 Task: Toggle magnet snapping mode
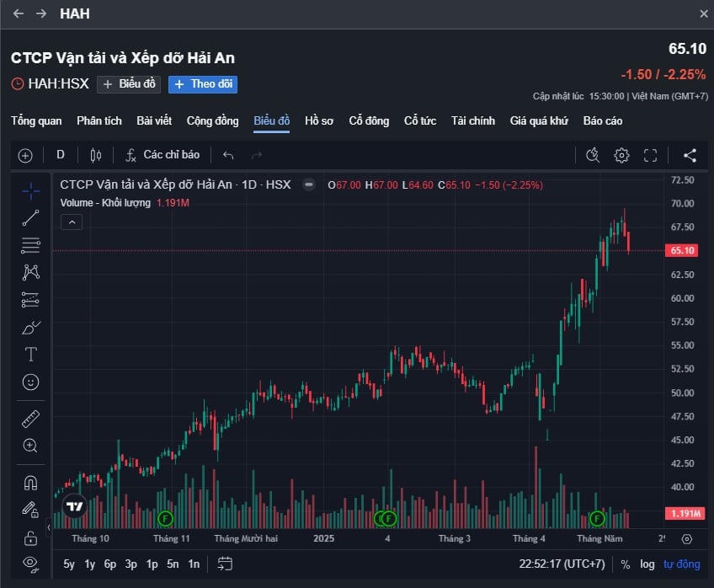(30, 483)
